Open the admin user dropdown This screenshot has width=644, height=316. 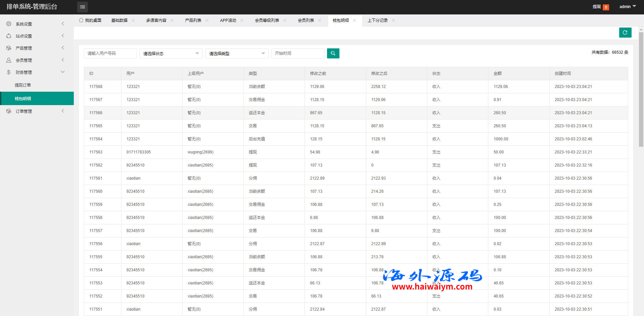point(627,7)
